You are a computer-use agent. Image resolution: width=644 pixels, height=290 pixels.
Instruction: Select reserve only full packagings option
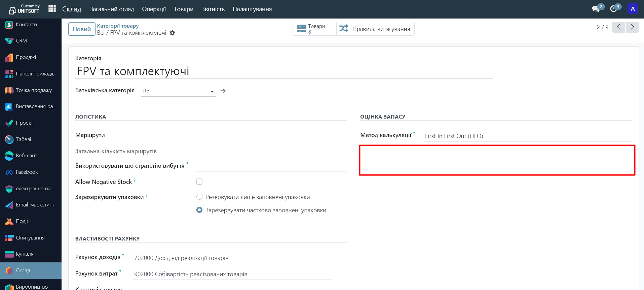(199, 197)
